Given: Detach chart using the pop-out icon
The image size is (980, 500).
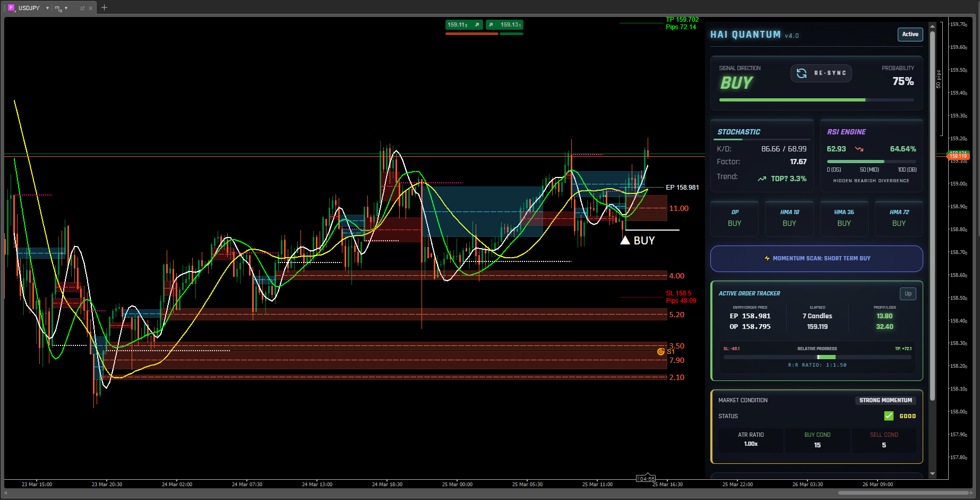Looking at the screenshot, I should (82, 8).
